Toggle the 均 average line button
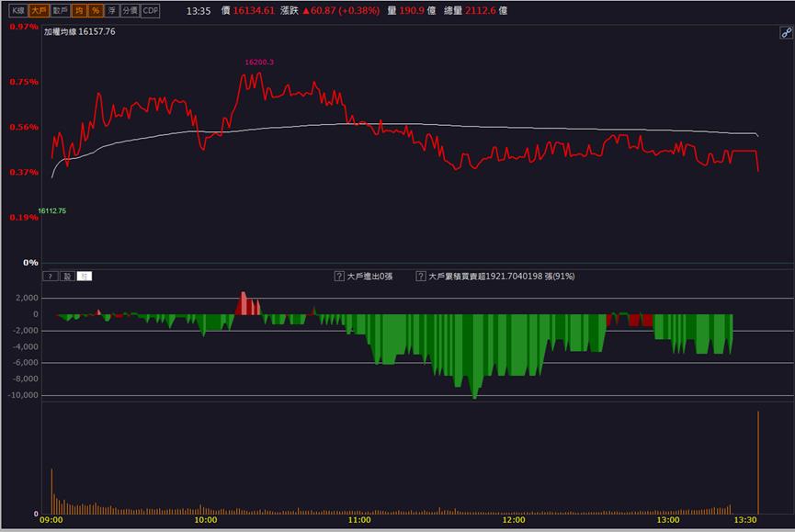Viewport: 795px width, 532px height. pos(80,11)
